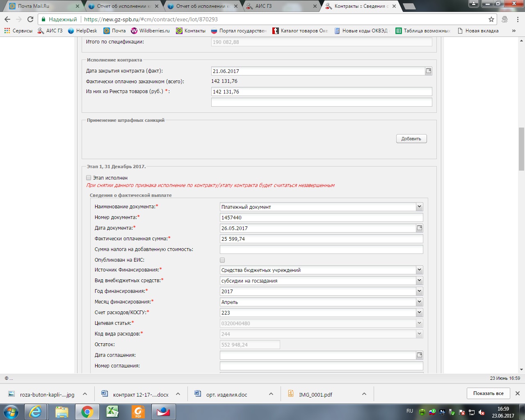Click the browser Back arrow
Screen dimensions: 525x420
[x=7, y=19]
